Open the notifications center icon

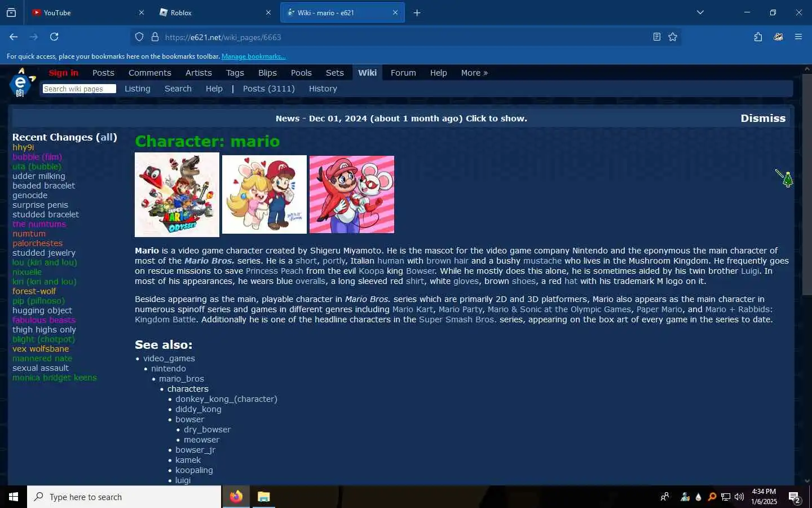tap(795, 497)
